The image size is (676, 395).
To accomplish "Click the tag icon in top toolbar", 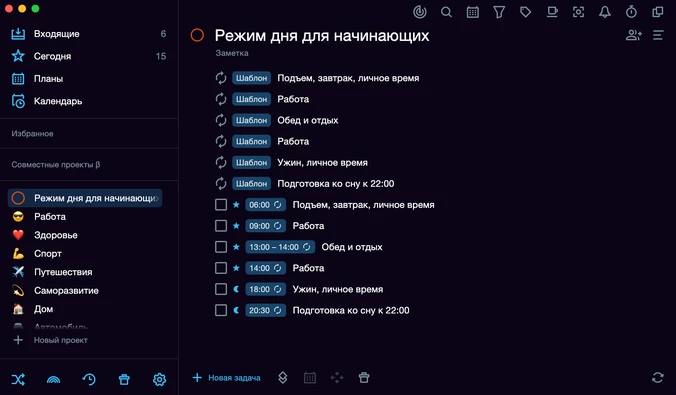I will pos(525,12).
